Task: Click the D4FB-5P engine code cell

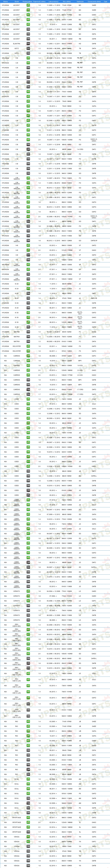Action: [x=94, y=241]
